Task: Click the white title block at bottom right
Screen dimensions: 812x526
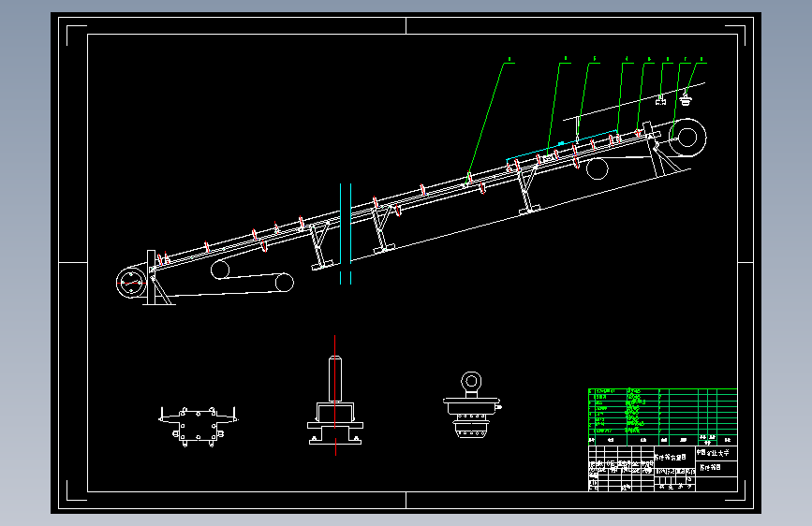Action: pos(663,469)
